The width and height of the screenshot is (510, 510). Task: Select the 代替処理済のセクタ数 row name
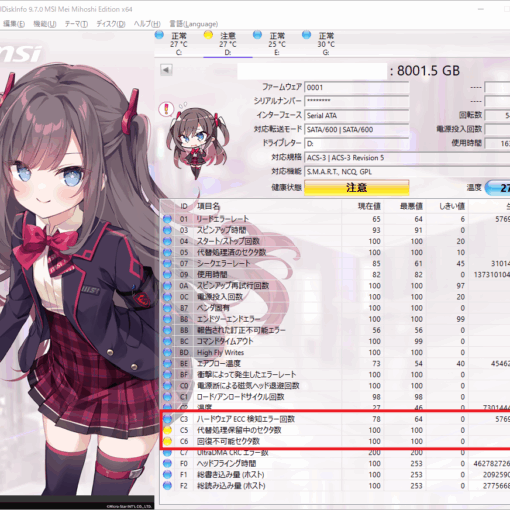(x=231, y=252)
